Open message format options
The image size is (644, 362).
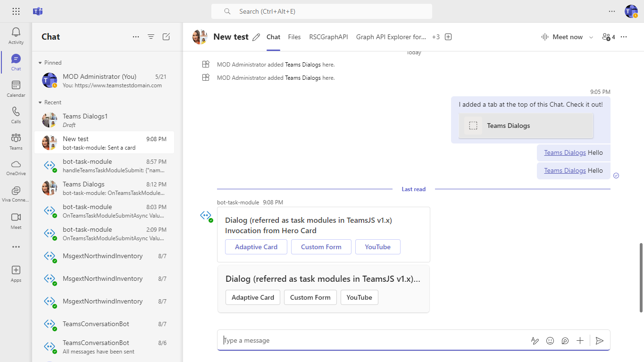point(535,341)
